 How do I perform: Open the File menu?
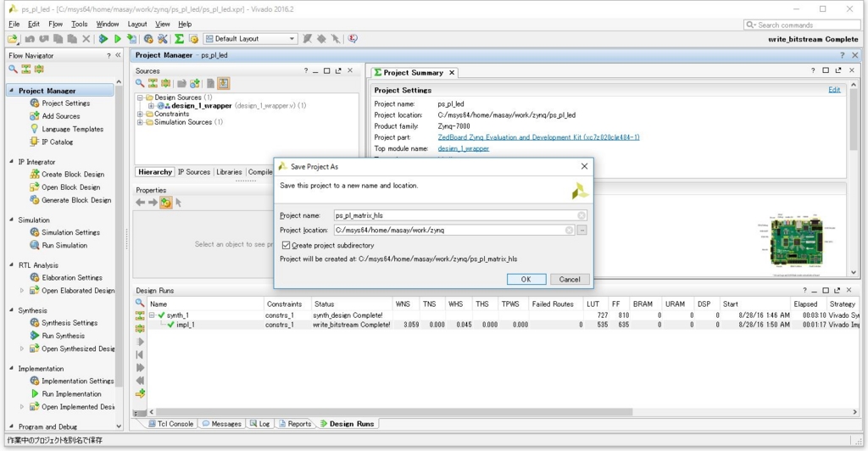14,25
